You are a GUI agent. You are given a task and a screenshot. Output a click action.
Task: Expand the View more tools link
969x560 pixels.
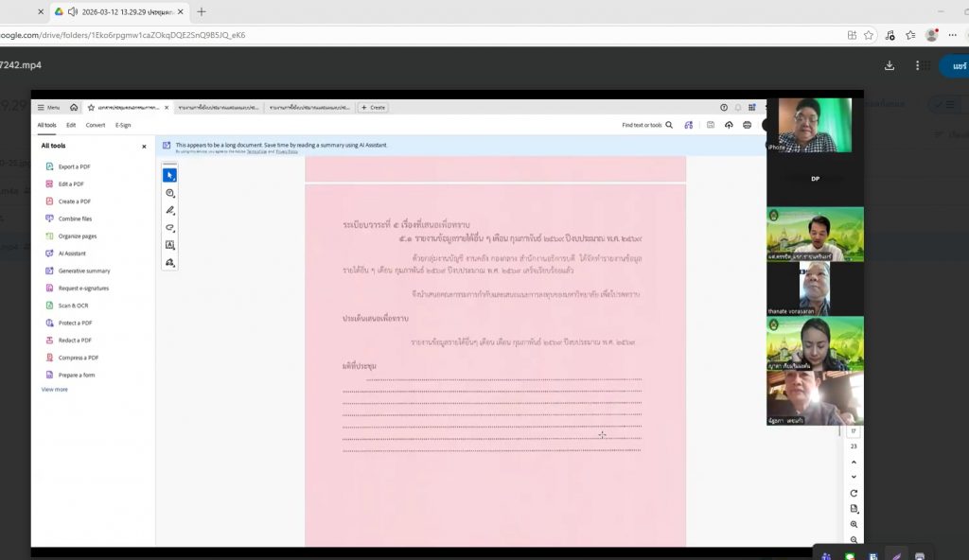(54, 389)
